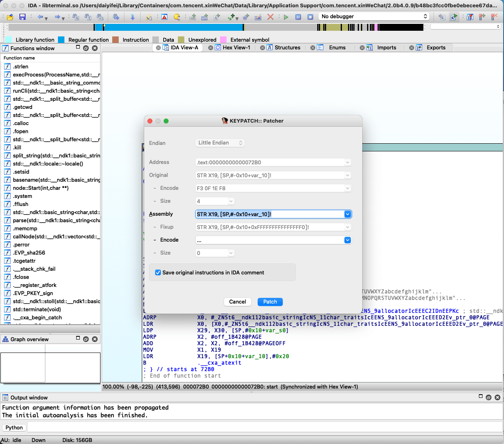Close the Hex View-1 tab
Screen dimensions: 504x444
tap(211, 48)
